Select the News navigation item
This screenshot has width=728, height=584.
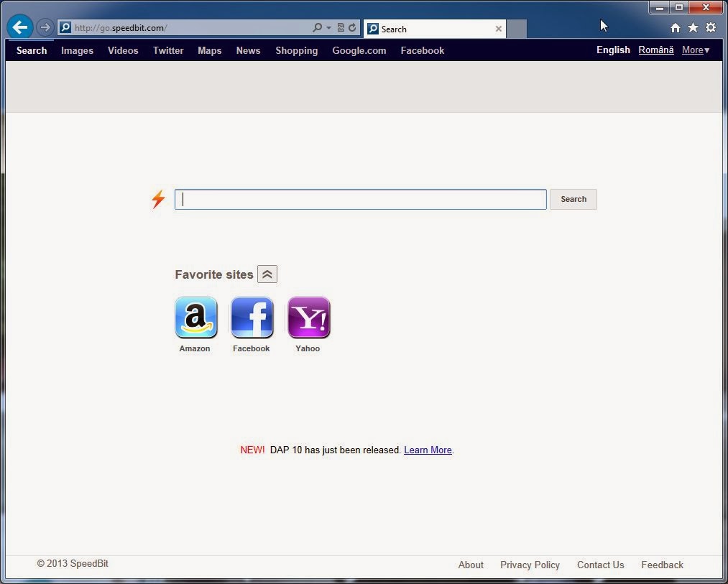(x=248, y=50)
